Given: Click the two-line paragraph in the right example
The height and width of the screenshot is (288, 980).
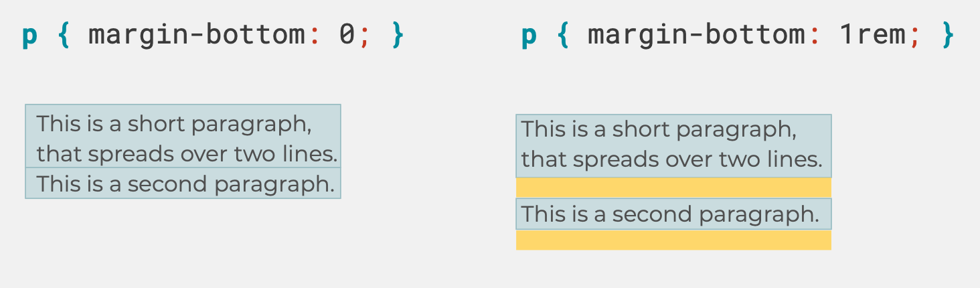Looking at the screenshot, I should pos(673,145).
